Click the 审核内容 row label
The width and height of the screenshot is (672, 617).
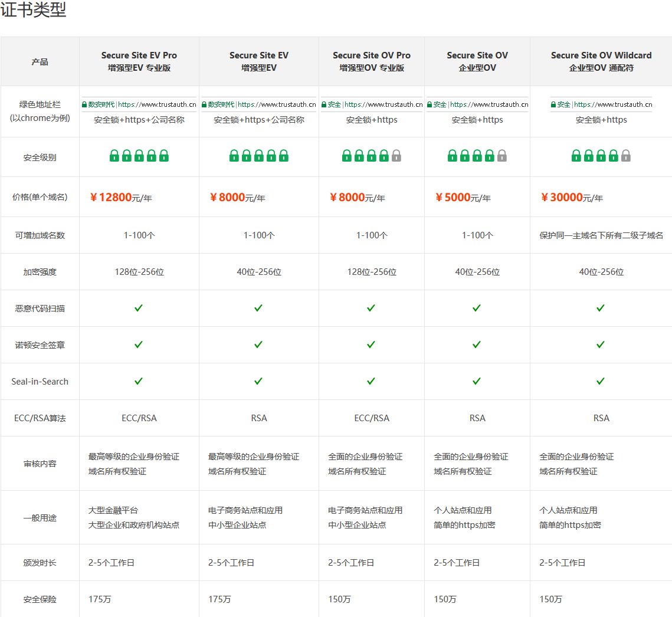point(40,464)
